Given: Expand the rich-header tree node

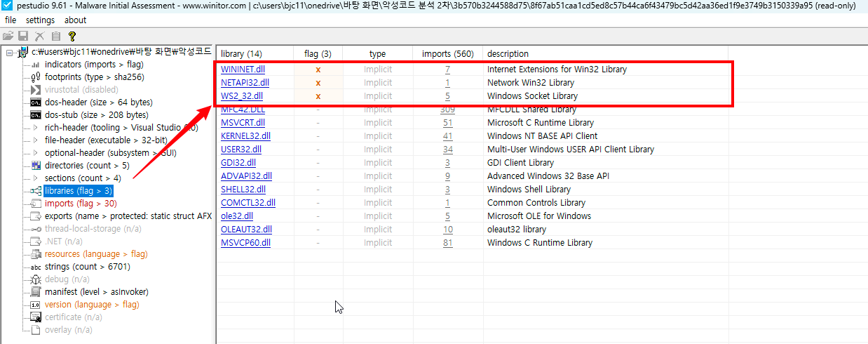Looking at the screenshot, I should click(36, 128).
